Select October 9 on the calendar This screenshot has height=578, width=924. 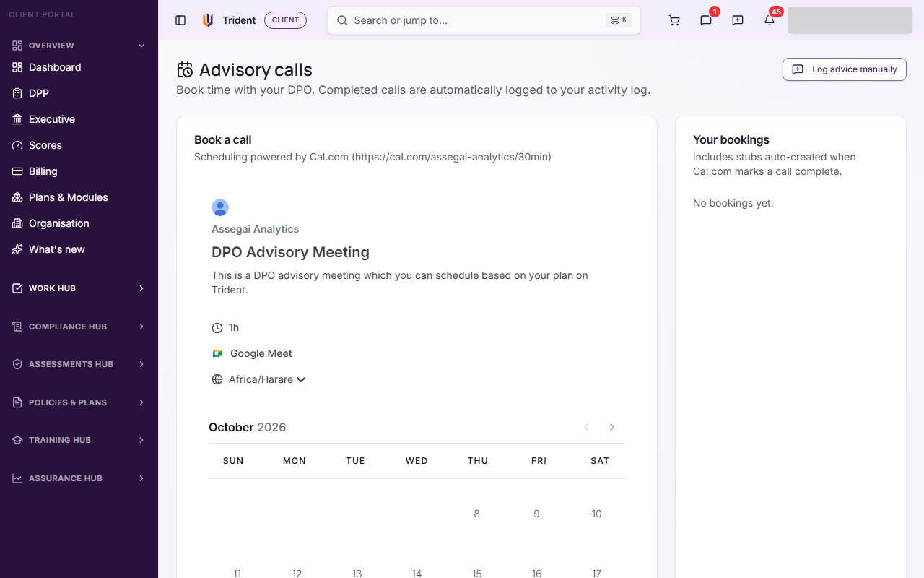point(536,514)
